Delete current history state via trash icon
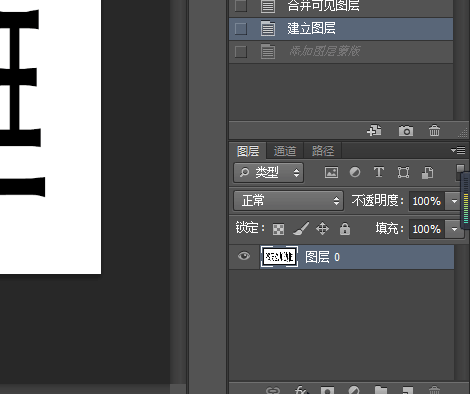 coord(434,131)
